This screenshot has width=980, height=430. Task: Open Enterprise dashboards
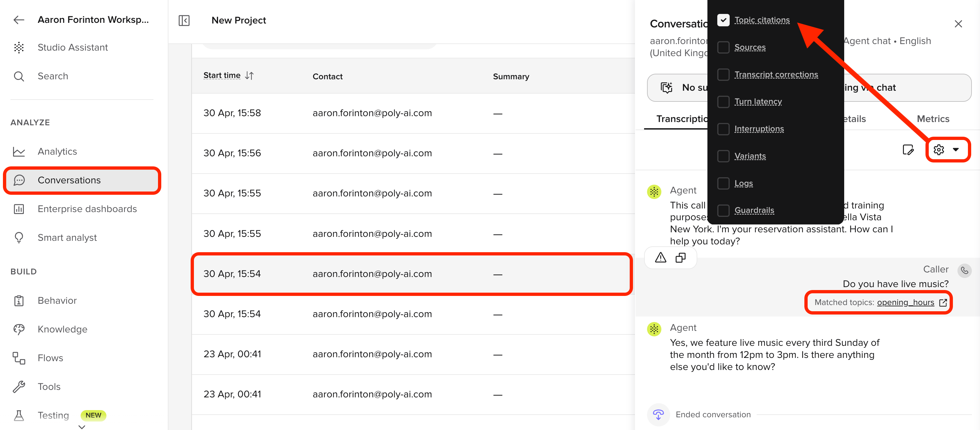tap(87, 209)
